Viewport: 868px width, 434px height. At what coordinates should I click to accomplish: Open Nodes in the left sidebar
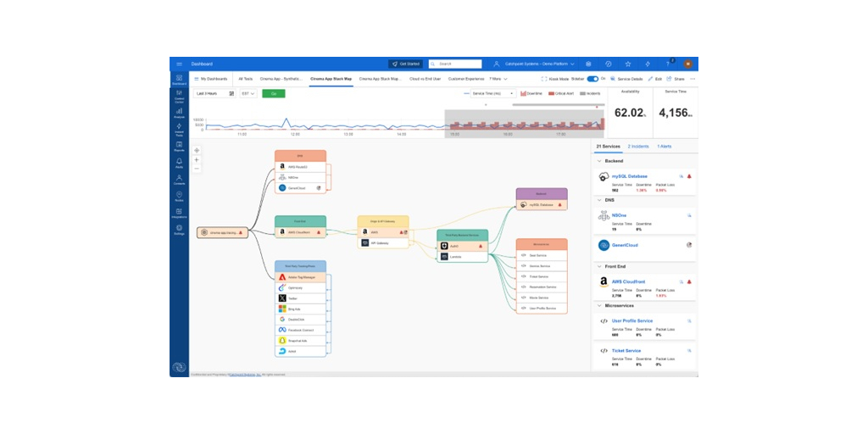coord(179,196)
